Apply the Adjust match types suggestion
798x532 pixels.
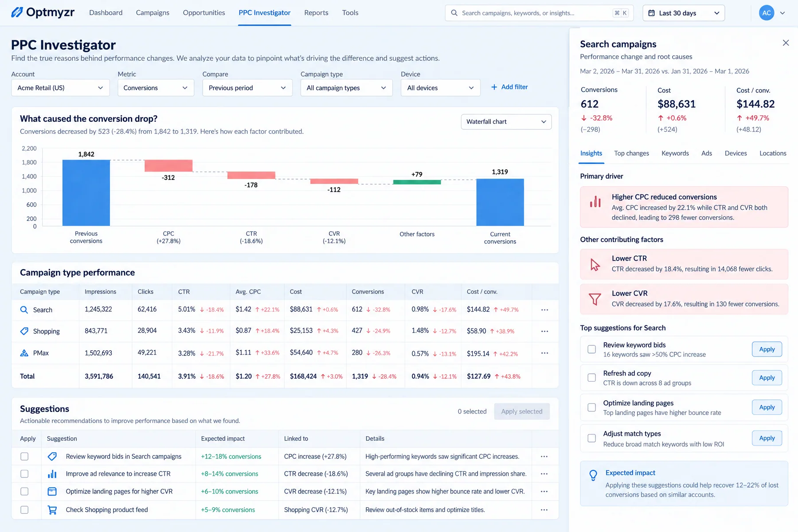[x=767, y=438]
